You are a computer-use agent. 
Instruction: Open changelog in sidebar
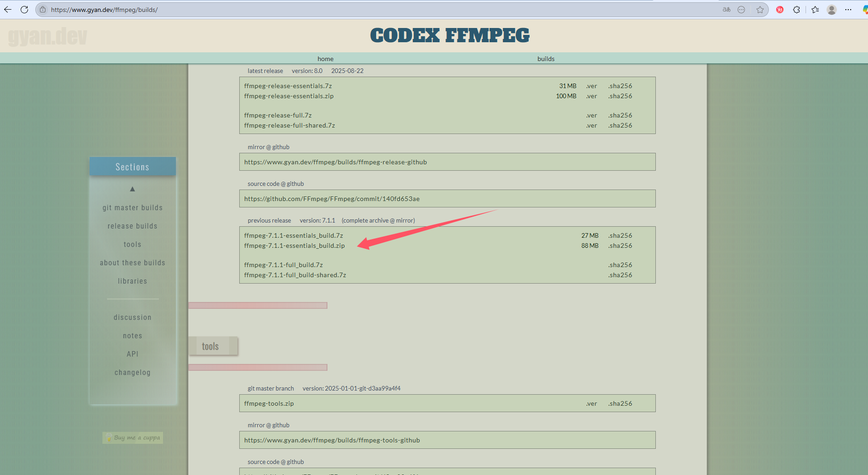(x=133, y=373)
